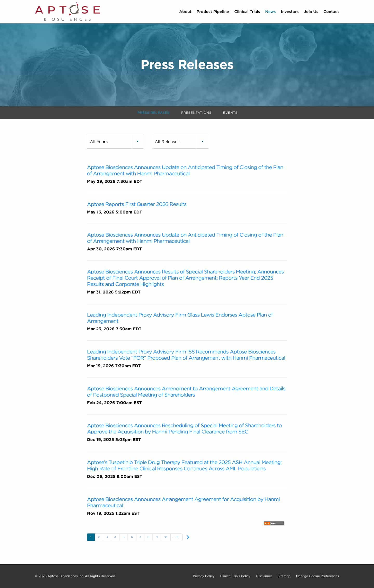Click the date Dec 19, 2025 5:05pm EST
The width and height of the screenshot is (374, 588).
click(114, 439)
